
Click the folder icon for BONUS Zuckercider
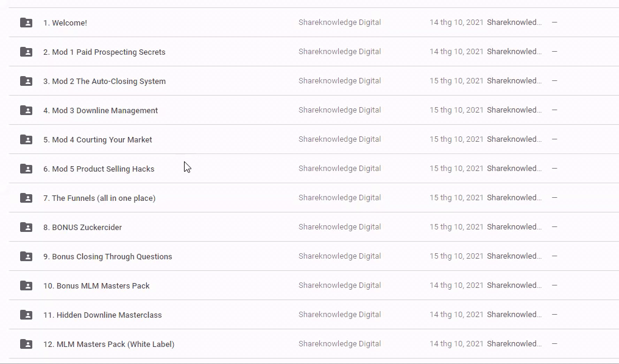[26, 227]
